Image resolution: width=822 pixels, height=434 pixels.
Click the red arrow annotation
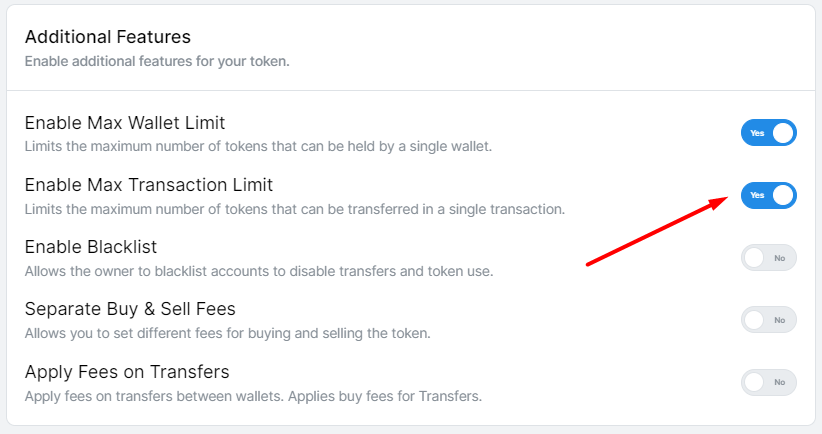click(655, 232)
